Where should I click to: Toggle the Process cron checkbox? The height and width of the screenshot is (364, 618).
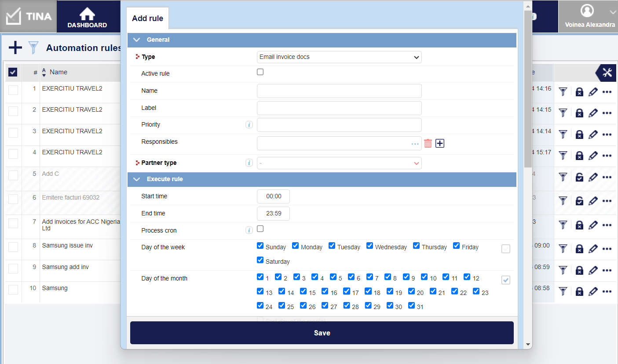(260, 229)
